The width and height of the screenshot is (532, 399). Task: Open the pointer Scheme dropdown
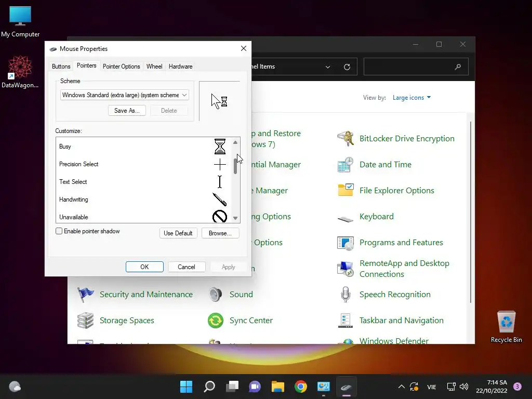(125, 95)
